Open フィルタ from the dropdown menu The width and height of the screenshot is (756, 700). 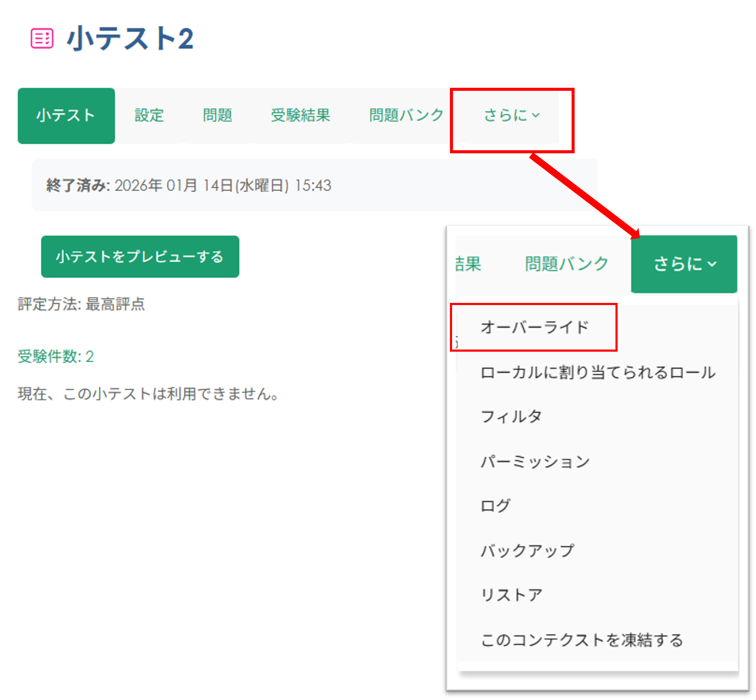(x=511, y=417)
